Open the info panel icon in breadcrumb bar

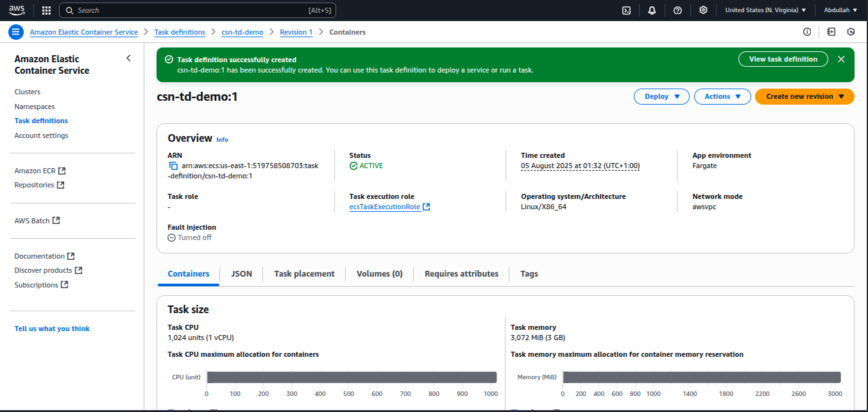click(x=807, y=32)
